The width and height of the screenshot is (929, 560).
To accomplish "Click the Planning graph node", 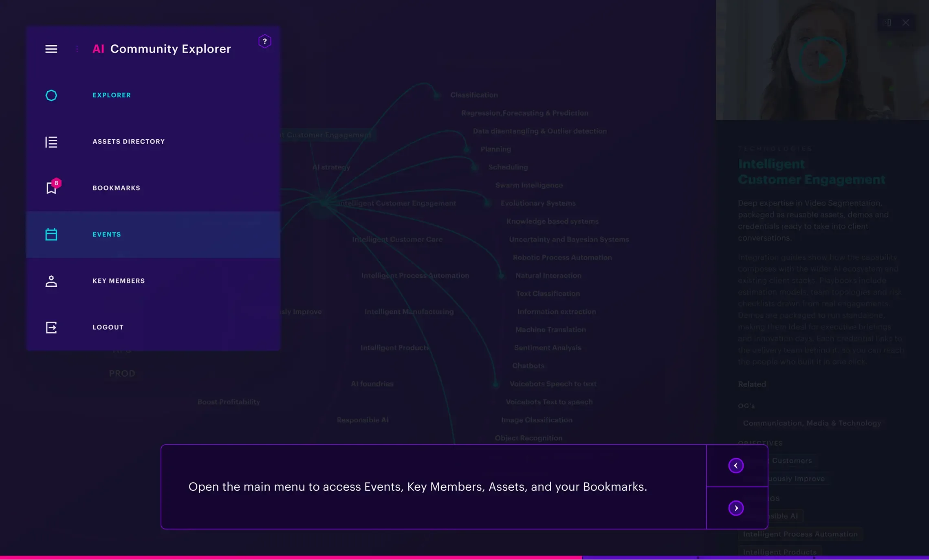I will coord(495,149).
